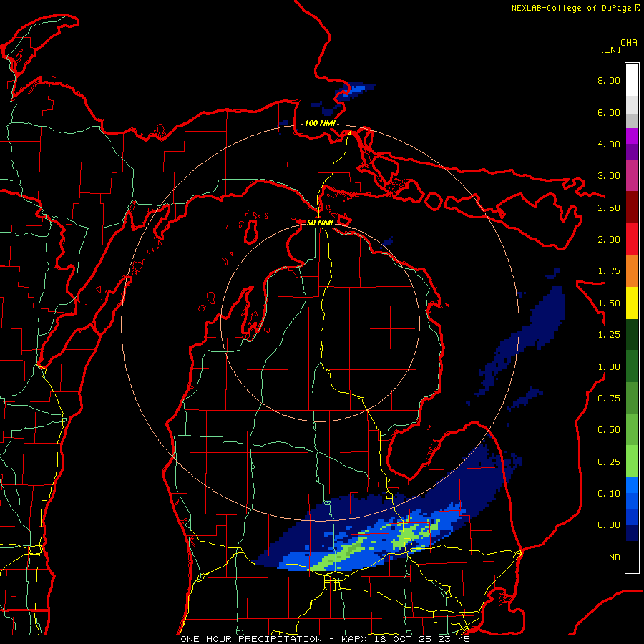644x644 pixels.
Task: Click the 0.25 legend value
Action: pyautogui.click(x=609, y=462)
